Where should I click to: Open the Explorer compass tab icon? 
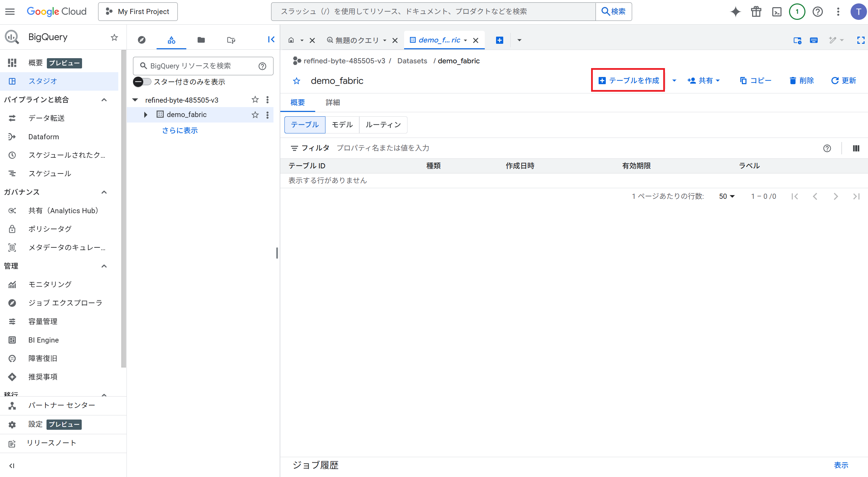142,40
